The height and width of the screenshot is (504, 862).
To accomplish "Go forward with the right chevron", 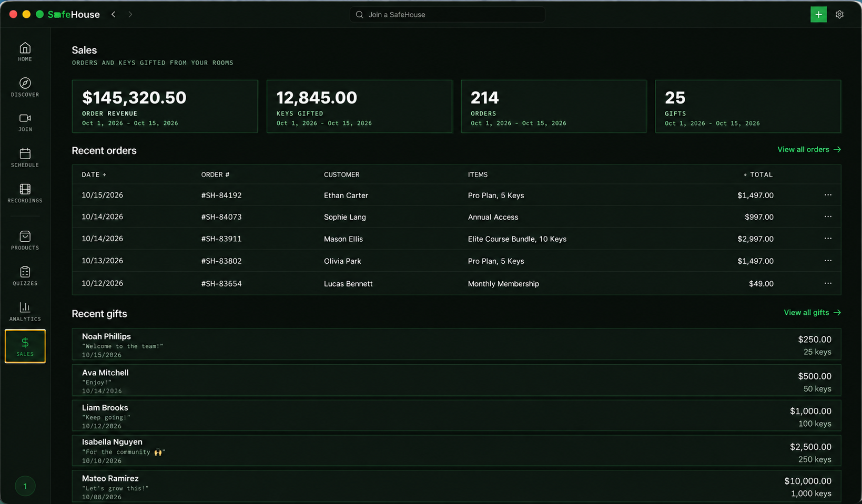I will pyautogui.click(x=130, y=15).
